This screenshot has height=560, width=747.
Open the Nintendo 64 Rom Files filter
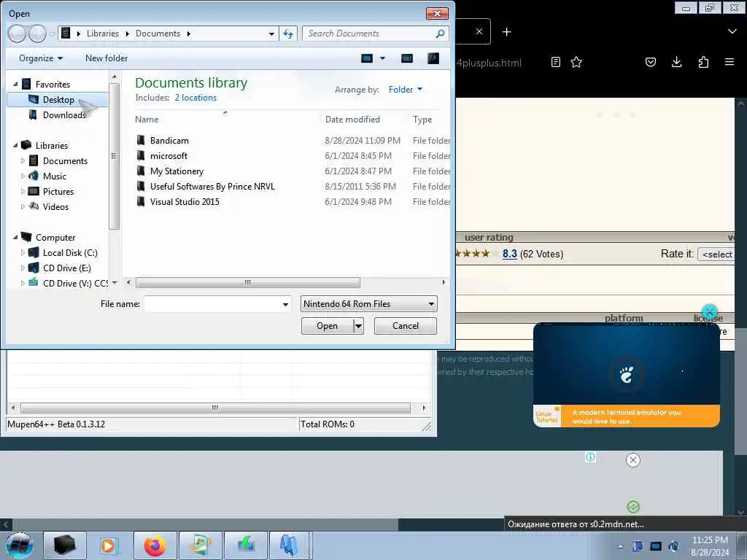[x=368, y=304]
